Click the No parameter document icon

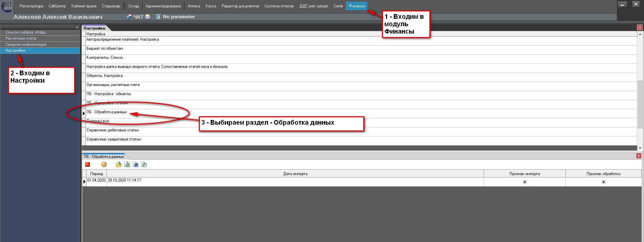point(158,17)
